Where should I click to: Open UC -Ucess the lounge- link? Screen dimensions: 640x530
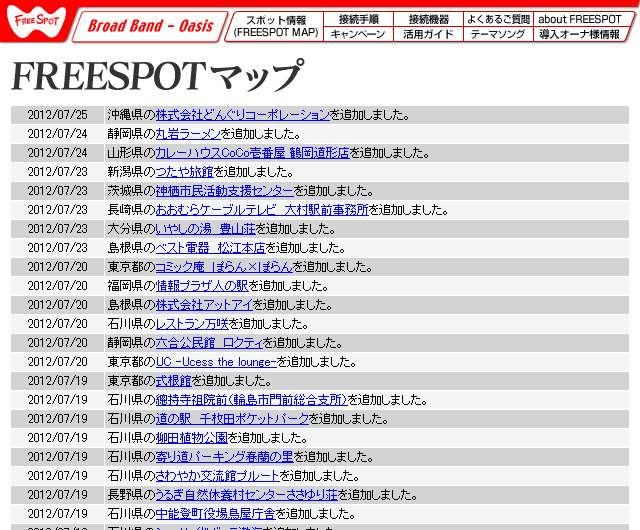tap(216, 361)
